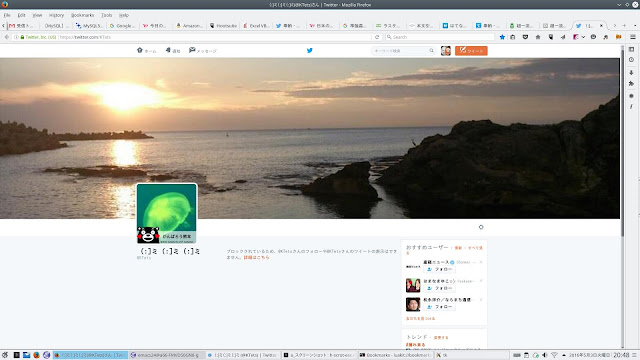640x360 pixels.
Task: Focus the Twitter keyword search box
Action: coord(403,51)
